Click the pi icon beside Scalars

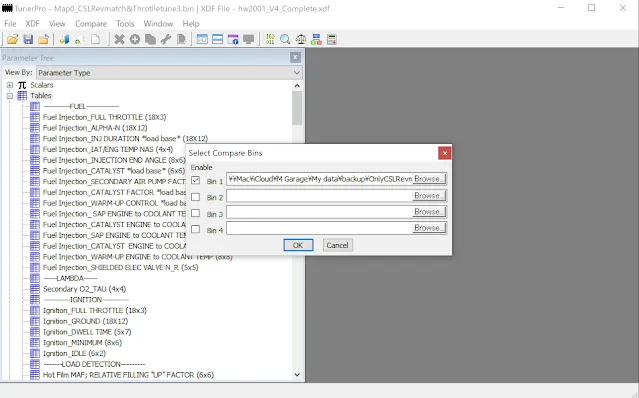click(x=22, y=85)
